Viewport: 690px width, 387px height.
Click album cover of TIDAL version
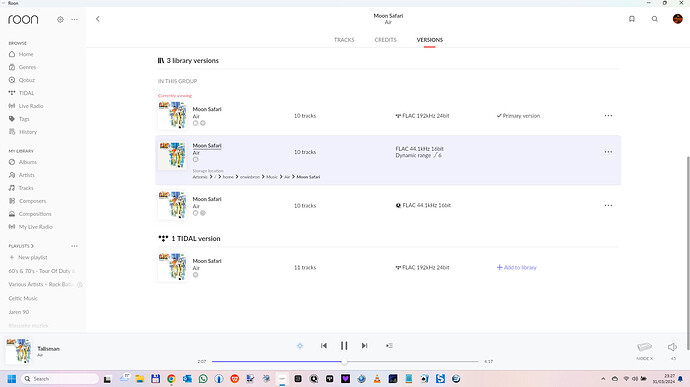point(172,267)
